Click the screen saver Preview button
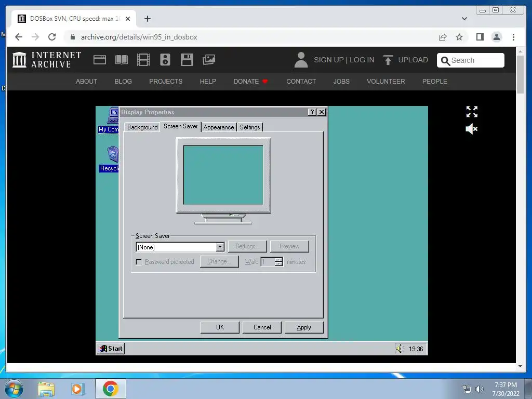Image resolution: width=532 pixels, height=399 pixels. [289, 246]
